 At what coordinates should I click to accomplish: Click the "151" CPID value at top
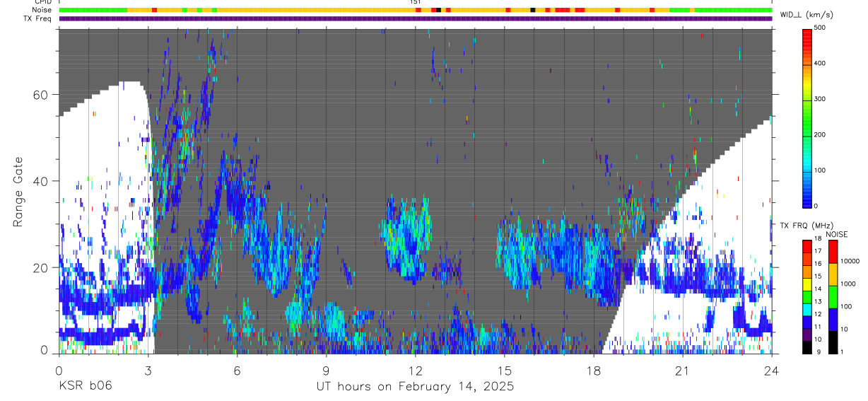point(415,2)
